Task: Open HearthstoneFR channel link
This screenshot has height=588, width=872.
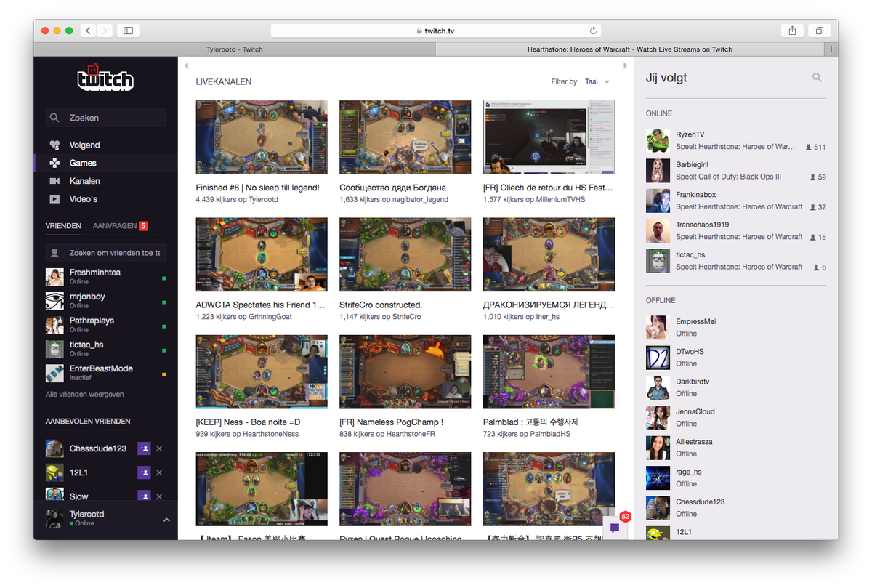Action: click(411, 434)
